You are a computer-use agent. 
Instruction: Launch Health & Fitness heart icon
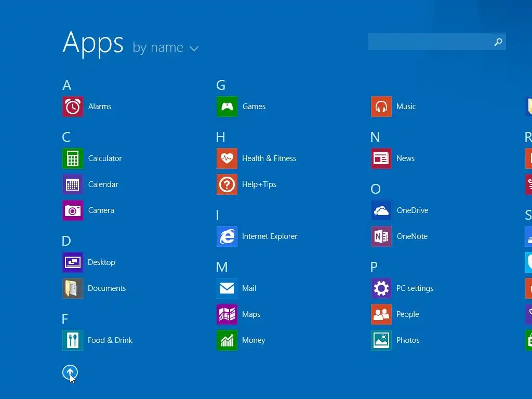[x=227, y=158]
